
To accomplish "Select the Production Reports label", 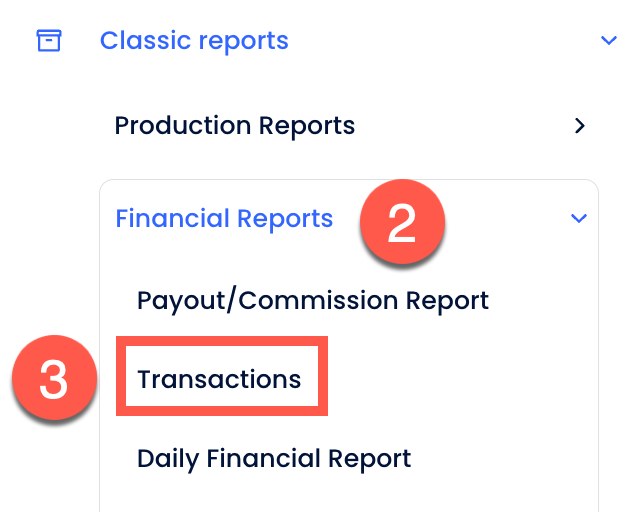I will tap(234, 126).
